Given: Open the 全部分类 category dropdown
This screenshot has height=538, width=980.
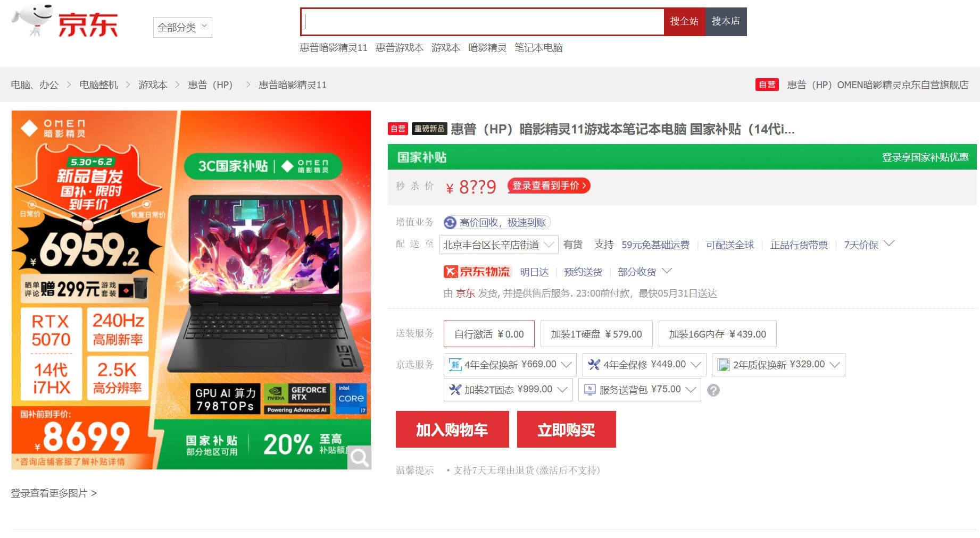Looking at the screenshot, I should tap(182, 27).
